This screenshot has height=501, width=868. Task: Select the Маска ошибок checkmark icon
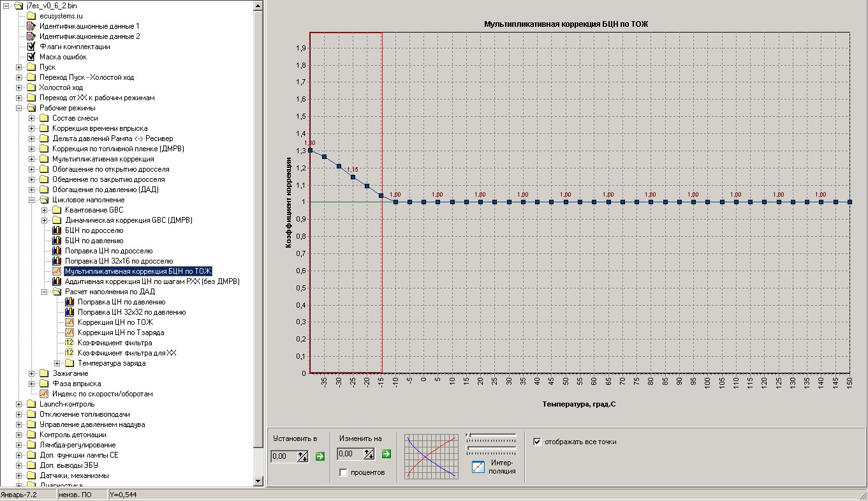[31, 57]
